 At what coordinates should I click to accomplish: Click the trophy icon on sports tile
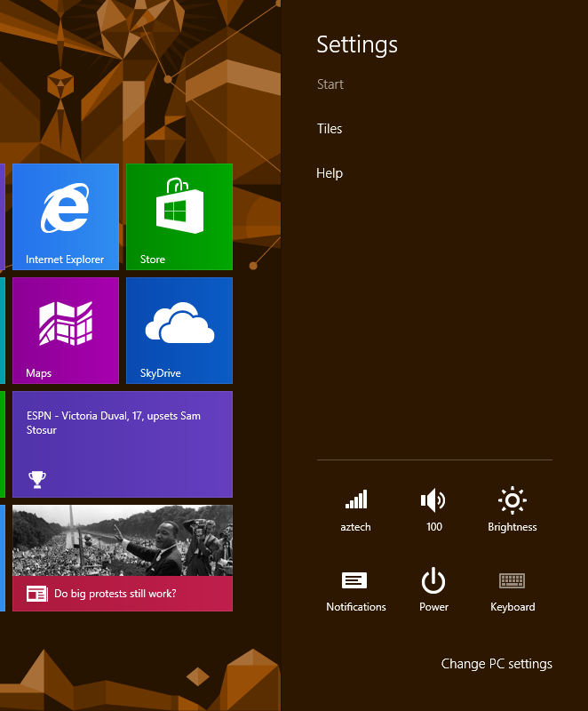coord(37,479)
